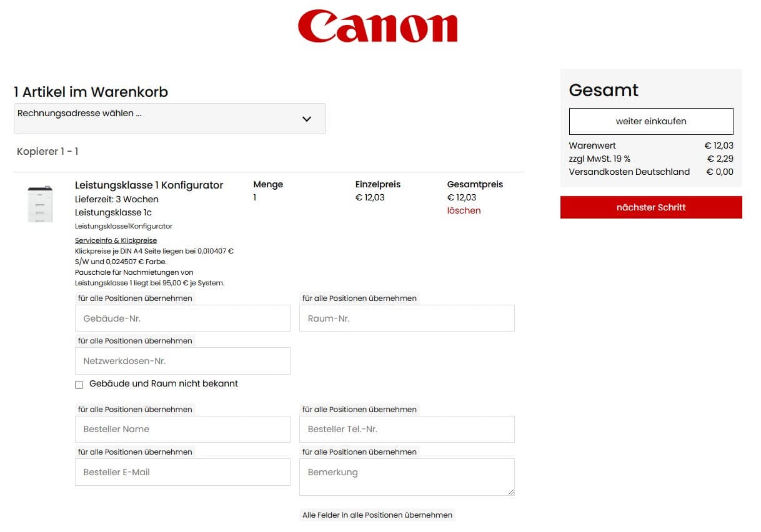This screenshot has height=532, width=761.
Task: Apply Gebäude-Nr. to all positions
Action: coord(135,298)
